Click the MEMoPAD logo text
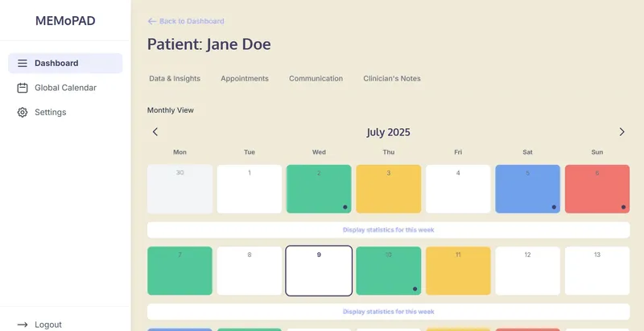644x331 pixels. tap(65, 20)
